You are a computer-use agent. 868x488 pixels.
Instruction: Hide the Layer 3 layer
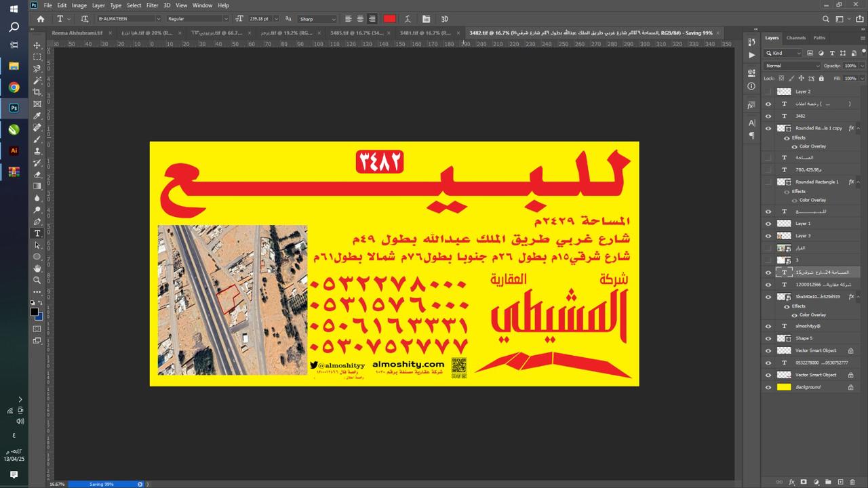(768, 236)
